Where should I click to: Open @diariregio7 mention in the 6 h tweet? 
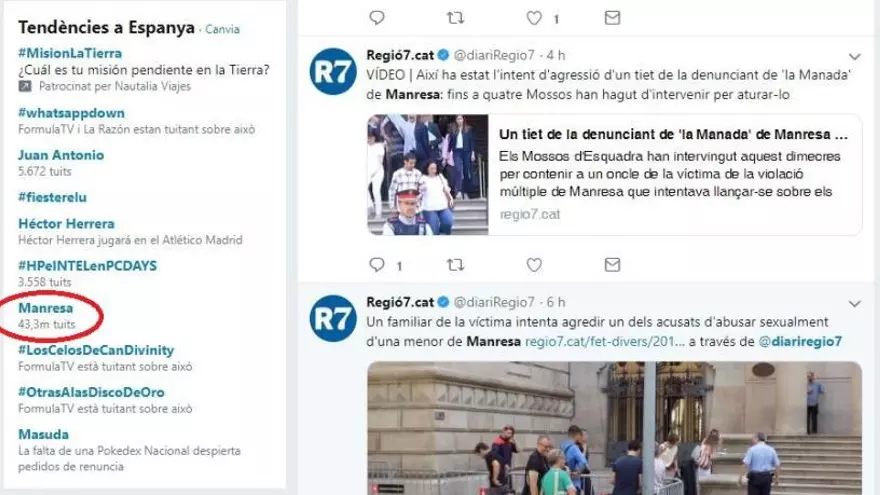pos(800,341)
